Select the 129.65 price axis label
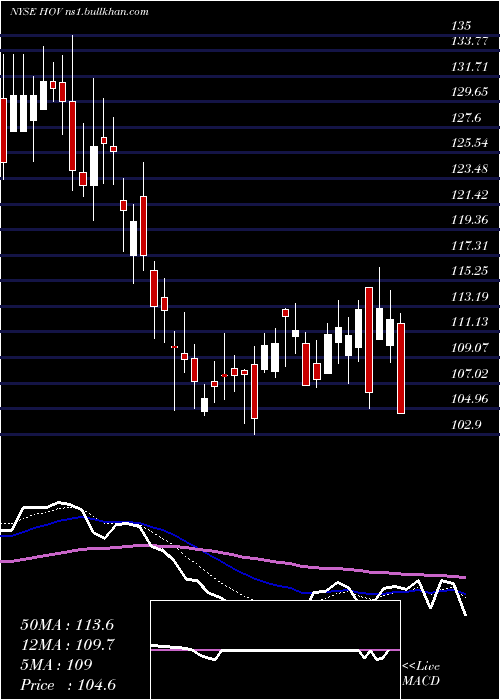 [469, 93]
